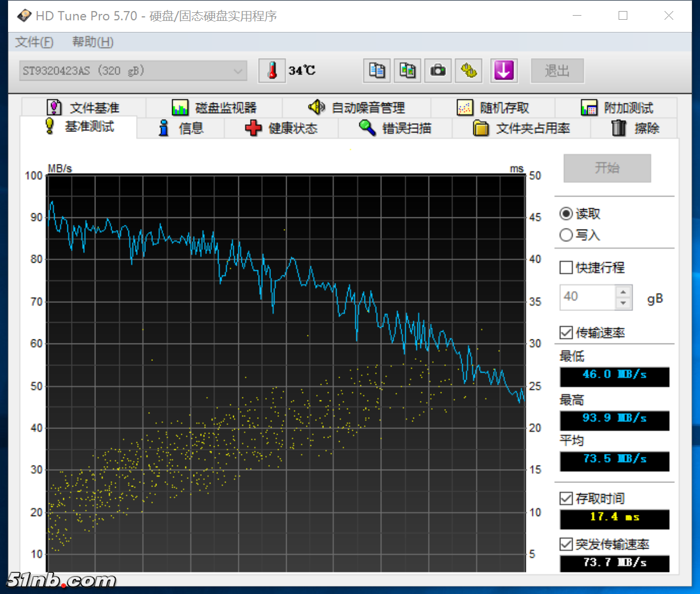The image size is (700, 594).
Task: Open settings via the gears icon
Action: pos(469,70)
